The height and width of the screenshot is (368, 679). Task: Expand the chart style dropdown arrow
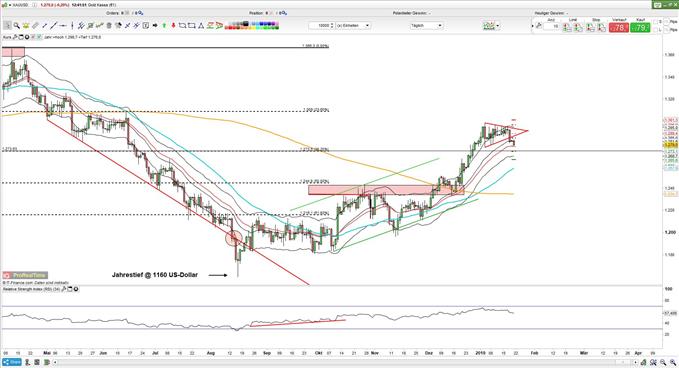pyautogui.click(x=498, y=26)
